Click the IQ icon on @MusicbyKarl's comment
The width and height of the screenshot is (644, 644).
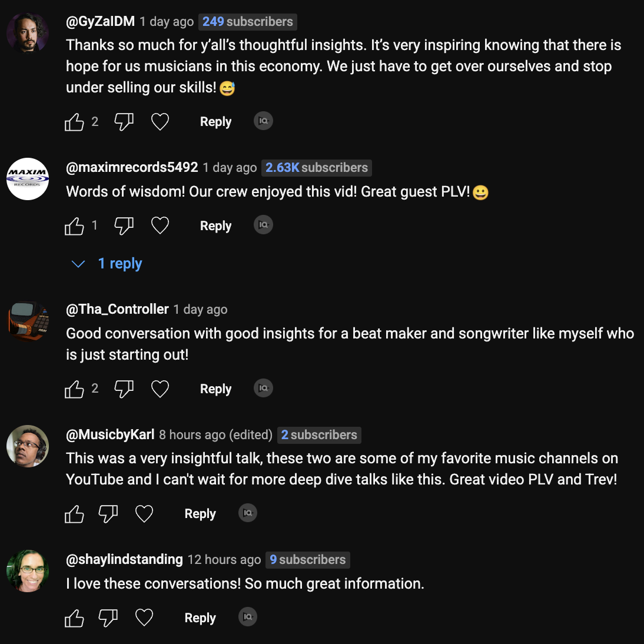248,513
